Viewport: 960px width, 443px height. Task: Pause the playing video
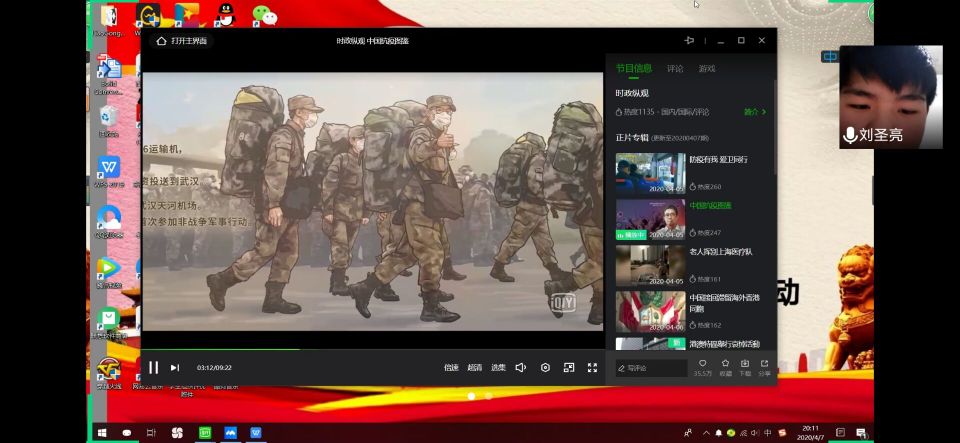(x=153, y=368)
